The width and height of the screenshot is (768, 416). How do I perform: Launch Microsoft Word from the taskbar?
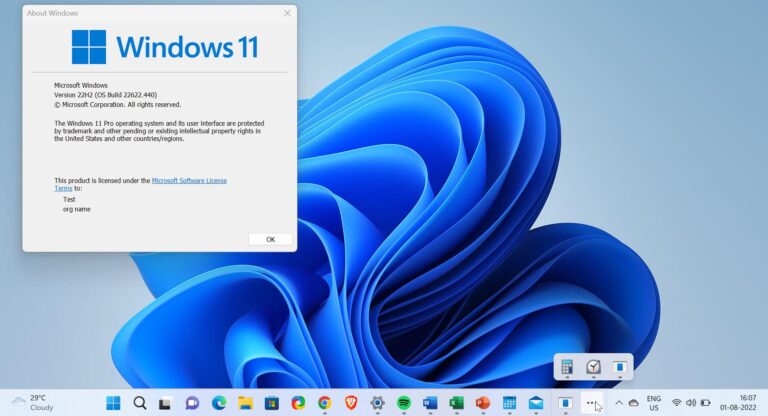pos(430,403)
